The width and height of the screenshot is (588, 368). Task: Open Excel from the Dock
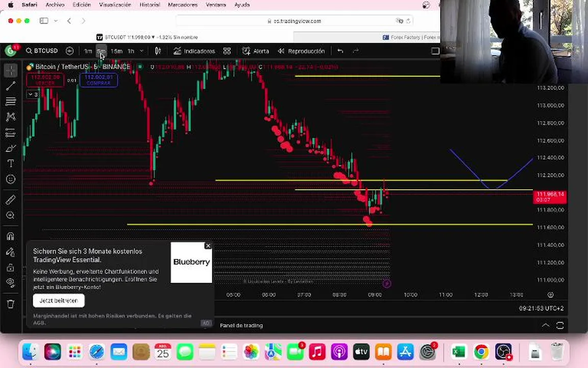point(459,352)
